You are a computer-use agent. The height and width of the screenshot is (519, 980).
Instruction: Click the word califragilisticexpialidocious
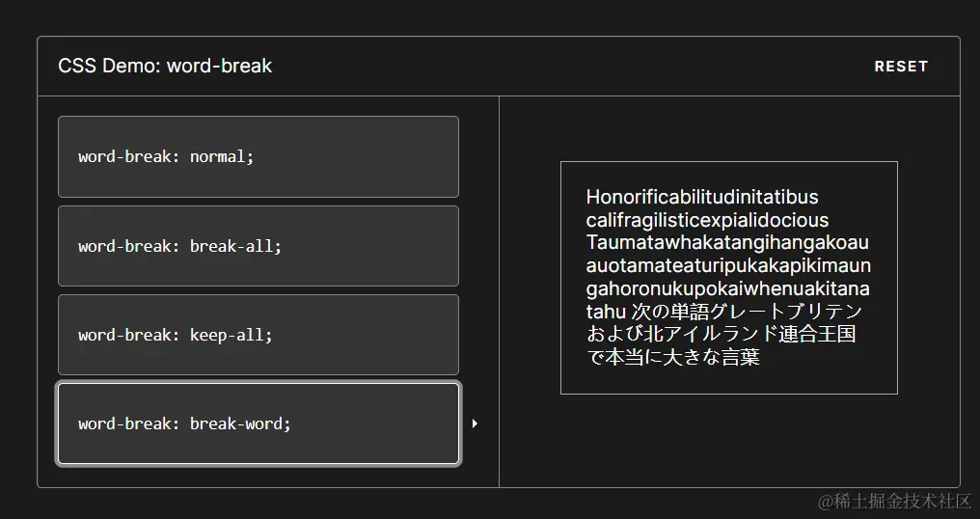707,220
